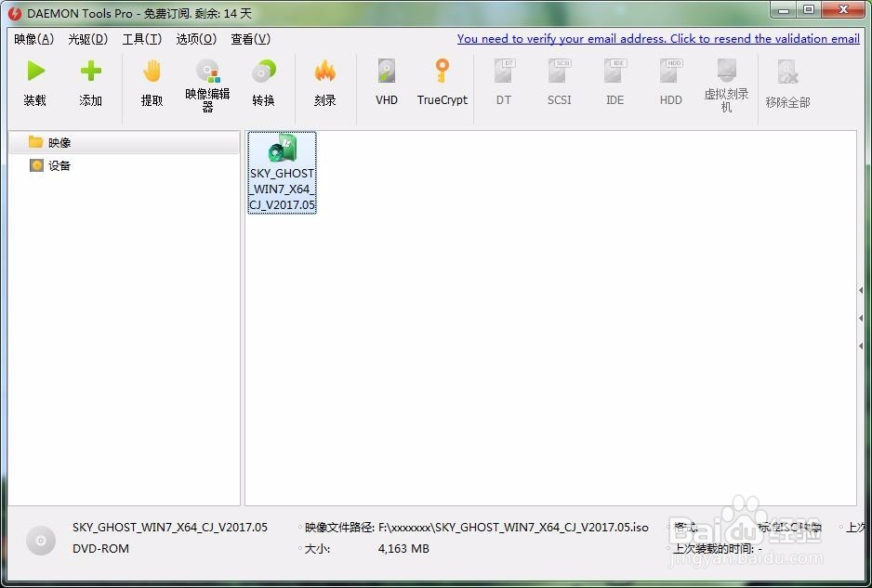Add a DT virtual drive

(504, 72)
